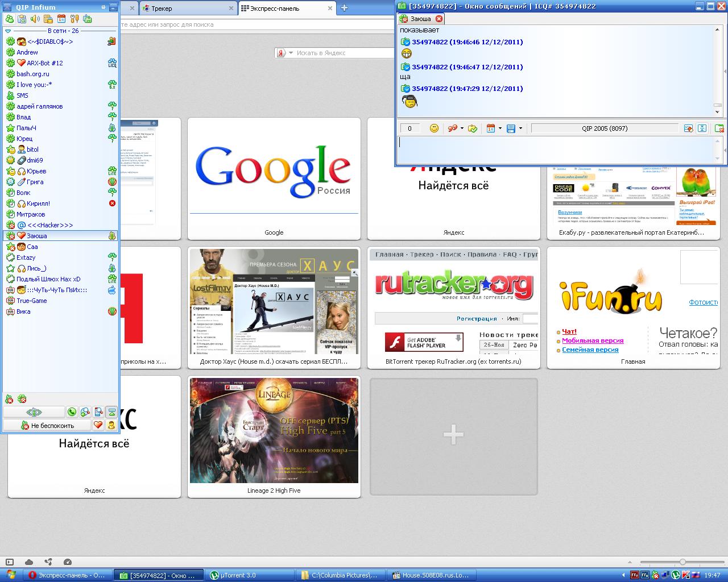Toggle show online contacts only in QIP toolbar

click(x=10, y=19)
